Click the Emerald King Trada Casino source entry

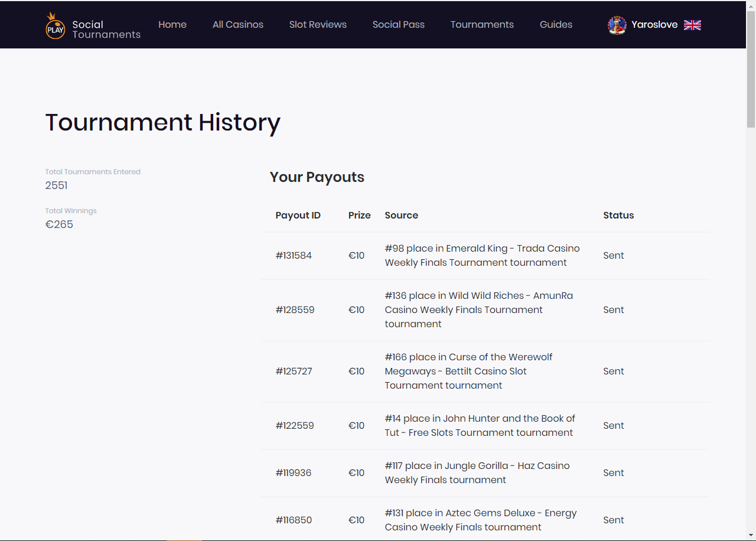[482, 256]
